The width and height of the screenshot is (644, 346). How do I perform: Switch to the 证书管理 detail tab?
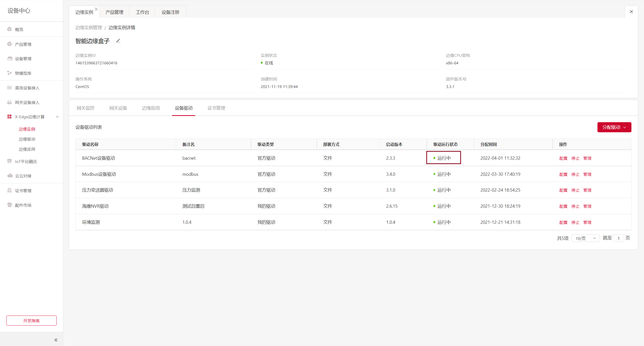[216, 108]
